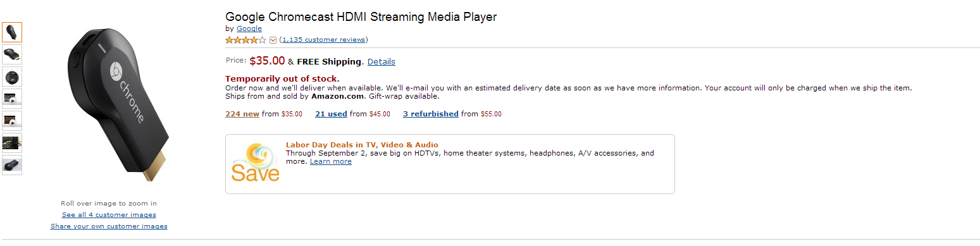The width and height of the screenshot is (980, 246).
Task: Click the Learn more link for Labor Day Deals
Action: tap(331, 161)
